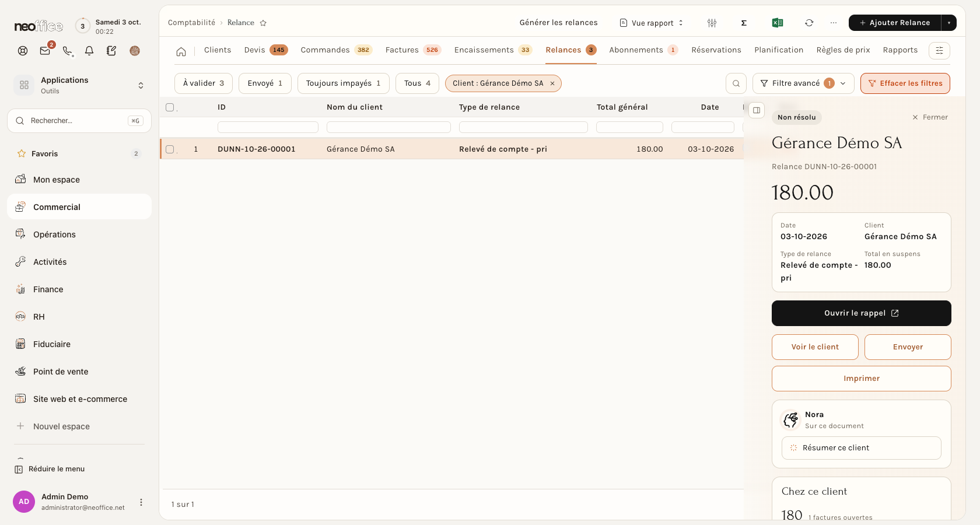Image resolution: width=980 pixels, height=525 pixels.
Task: Click the support lifebuoy icon
Action: 23,51
